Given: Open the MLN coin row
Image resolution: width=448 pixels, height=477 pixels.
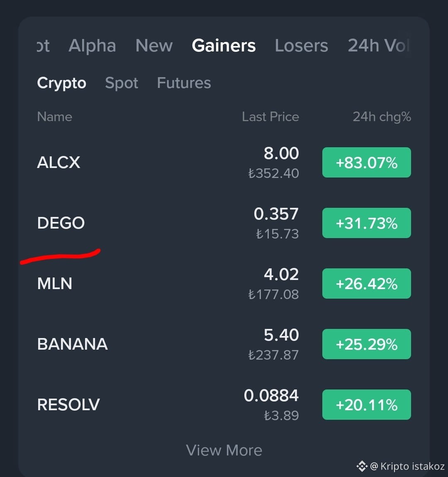Looking at the screenshot, I should coord(224,284).
